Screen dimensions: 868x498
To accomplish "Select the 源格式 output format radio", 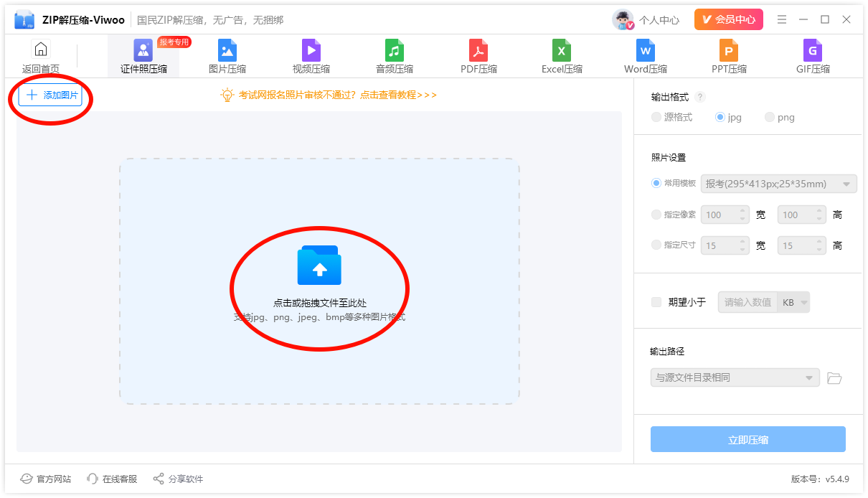I will pyautogui.click(x=656, y=117).
